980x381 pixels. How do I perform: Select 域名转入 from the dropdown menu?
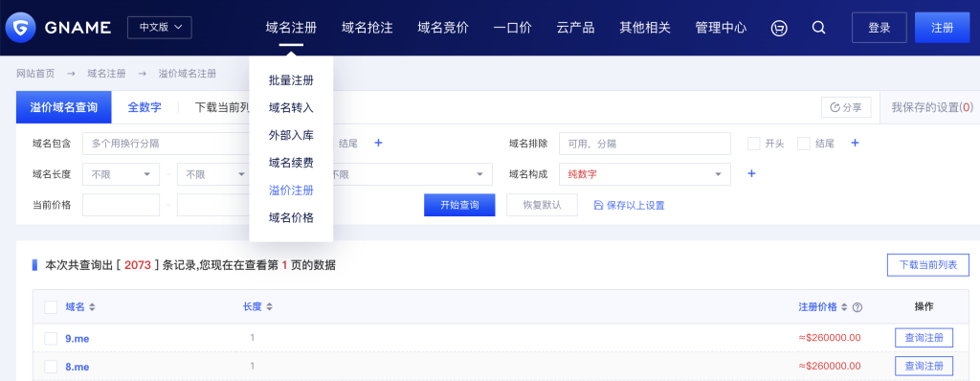tap(291, 107)
